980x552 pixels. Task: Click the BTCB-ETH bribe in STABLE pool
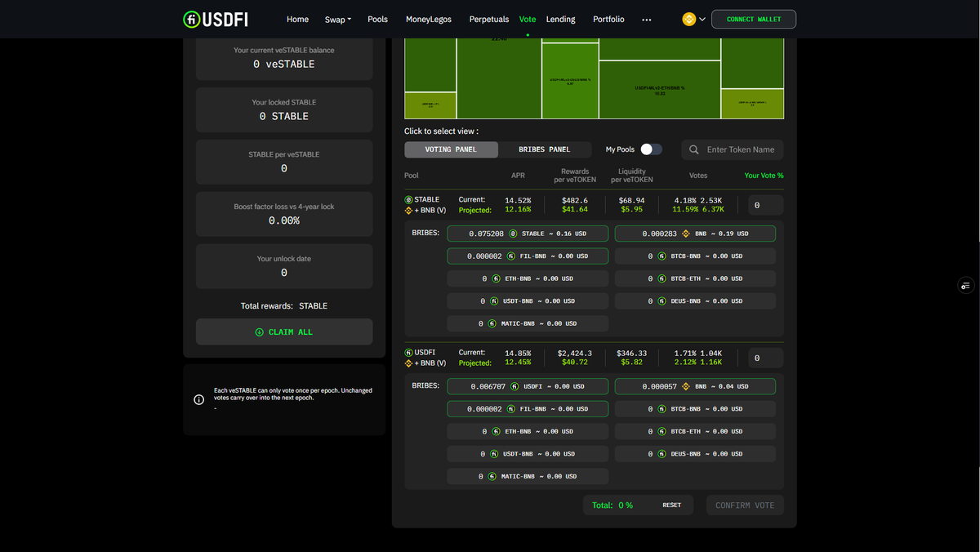[695, 278]
